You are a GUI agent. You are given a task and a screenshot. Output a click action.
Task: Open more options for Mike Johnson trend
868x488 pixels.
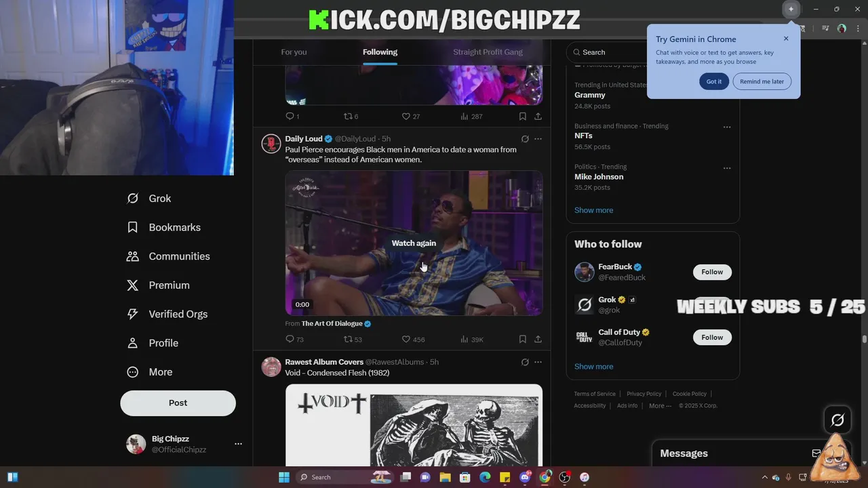tap(727, 167)
